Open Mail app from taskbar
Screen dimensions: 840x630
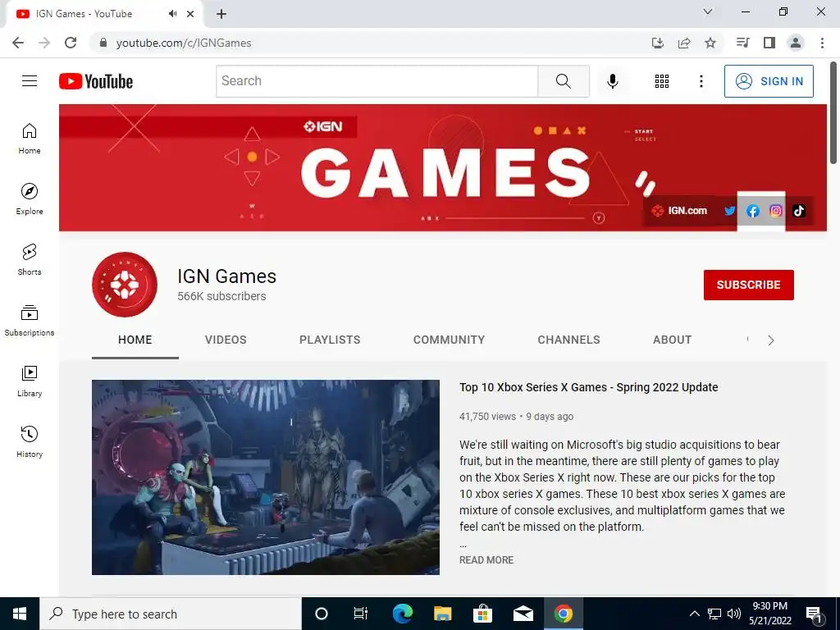(523, 614)
